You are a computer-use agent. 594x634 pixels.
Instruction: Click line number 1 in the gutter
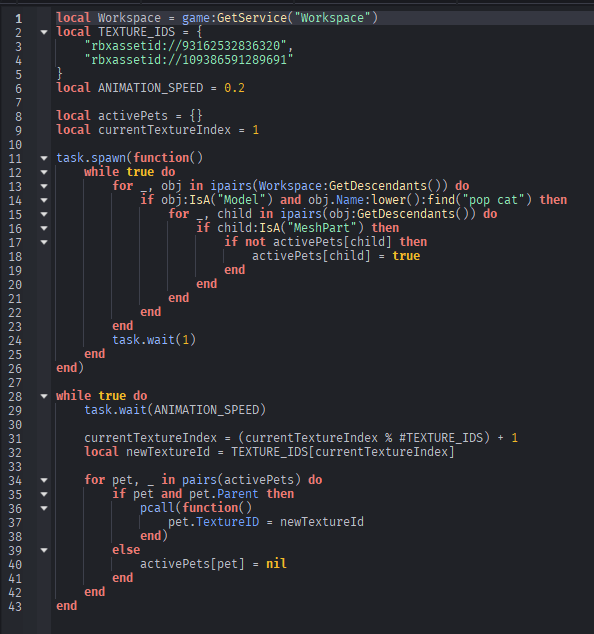(19, 18)
